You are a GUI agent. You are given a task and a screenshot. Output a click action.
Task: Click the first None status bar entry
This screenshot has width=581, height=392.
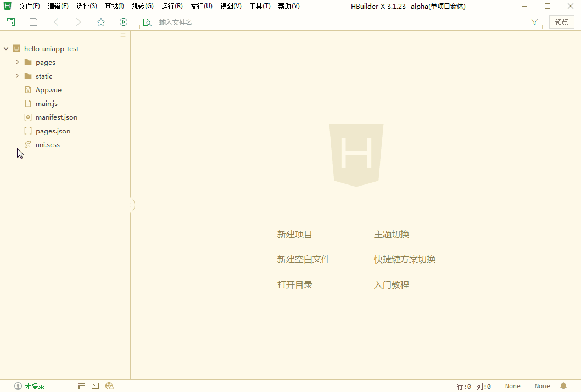tap(512, 386)
